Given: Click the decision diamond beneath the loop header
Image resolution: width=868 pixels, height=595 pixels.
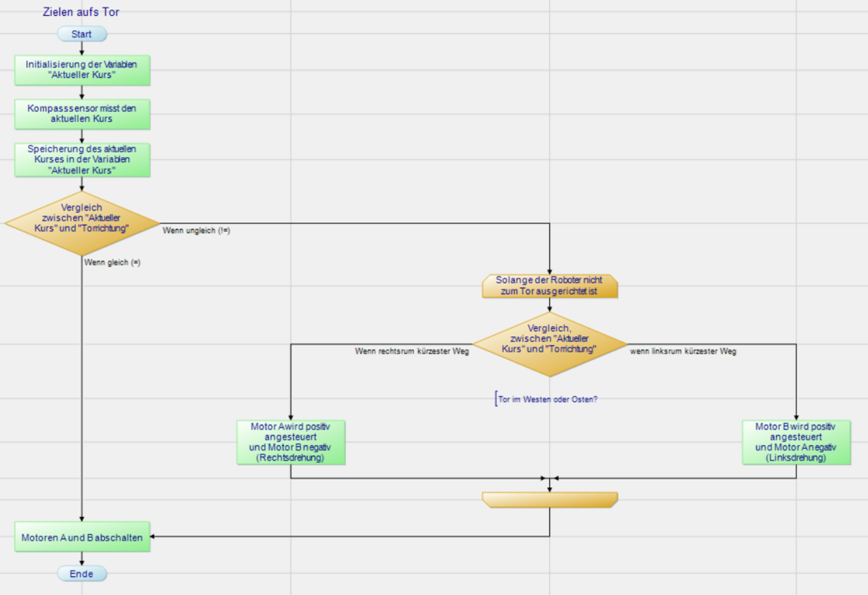Looking at the screenshot, I should (550, 343).
